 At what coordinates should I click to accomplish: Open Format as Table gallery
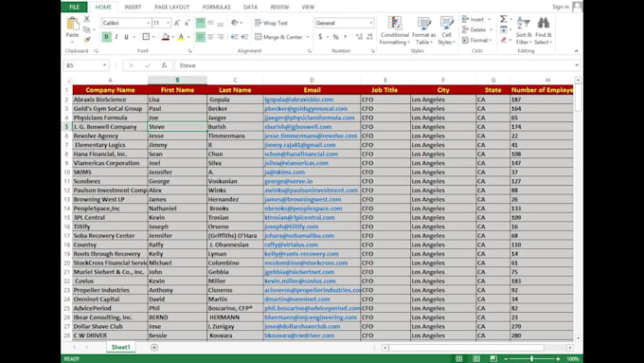tap(424, 31)
